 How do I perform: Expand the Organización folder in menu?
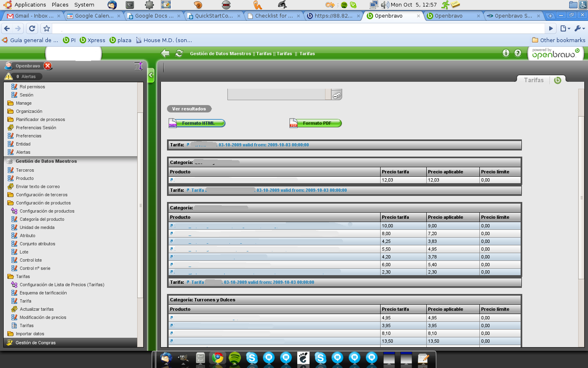coord(11,111)
